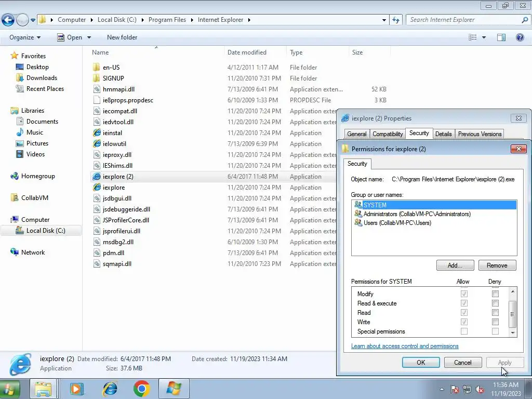
Task: Select the Videos library
Action: (x=35, y=154)
